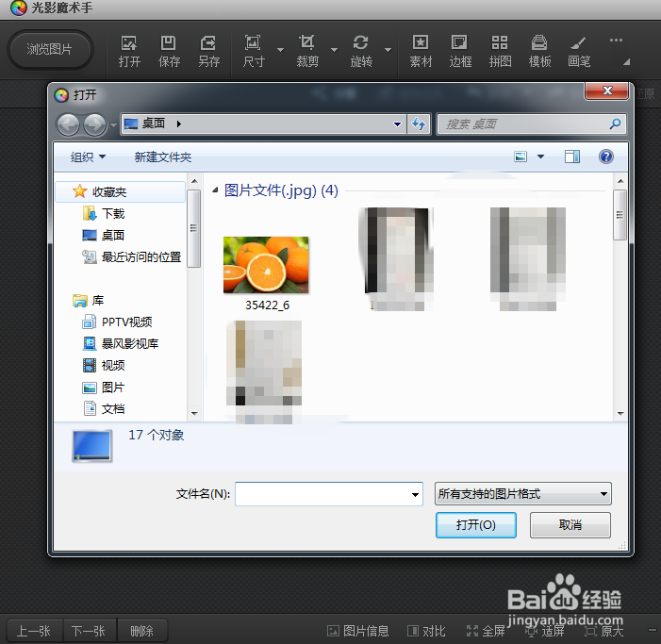Select PPTV视频 library

click(x=117, y=322)
